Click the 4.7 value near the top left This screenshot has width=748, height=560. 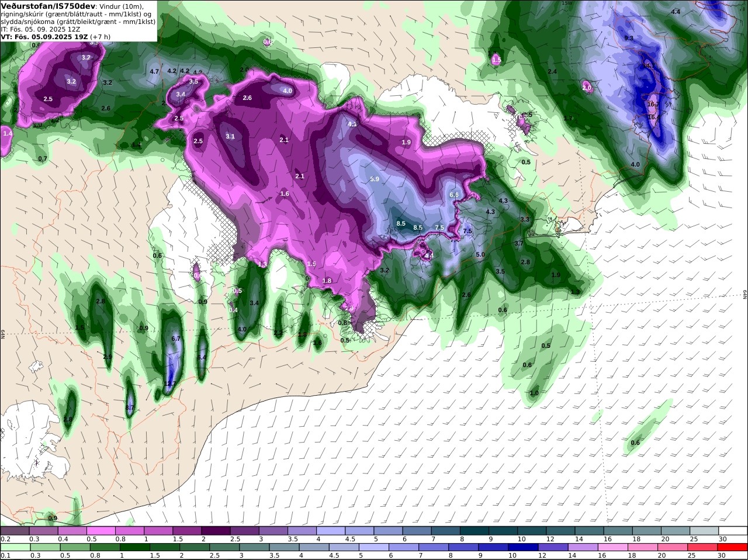coord(155,71)
